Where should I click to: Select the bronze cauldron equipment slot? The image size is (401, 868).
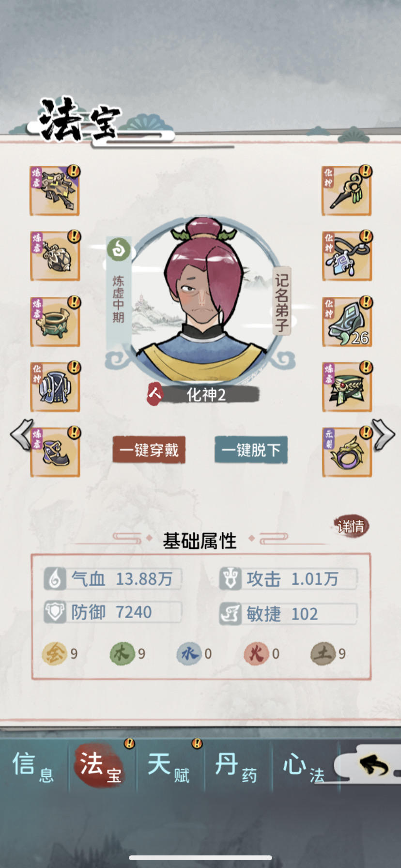pyautogui.click(x=55, y=322)
